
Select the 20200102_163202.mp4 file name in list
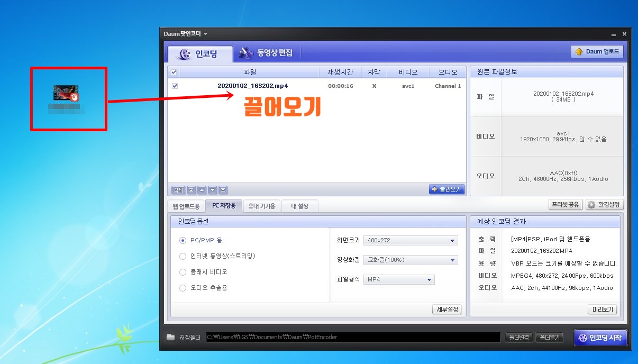[252, 86]
